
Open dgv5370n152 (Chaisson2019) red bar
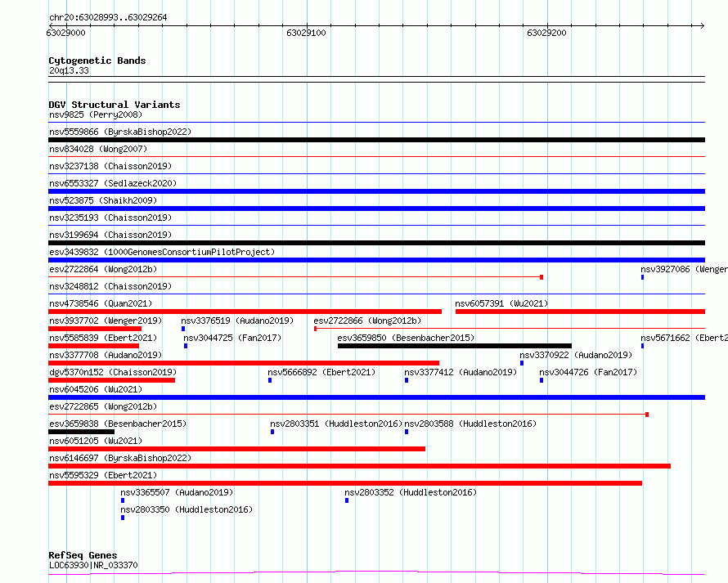(111, 380)
